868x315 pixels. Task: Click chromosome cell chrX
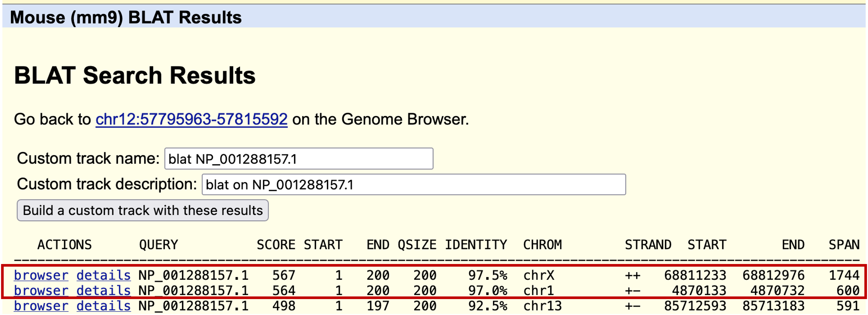pos(538,275)
